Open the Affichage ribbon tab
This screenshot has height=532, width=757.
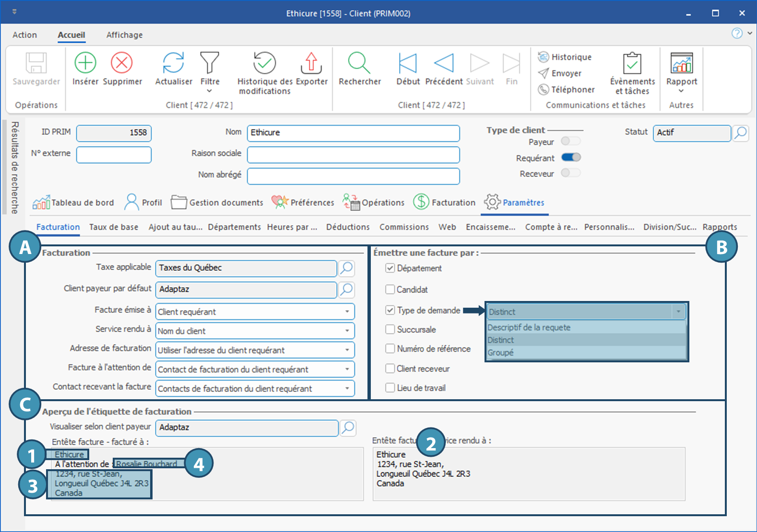pyautogui.click(x=124, y=35)
